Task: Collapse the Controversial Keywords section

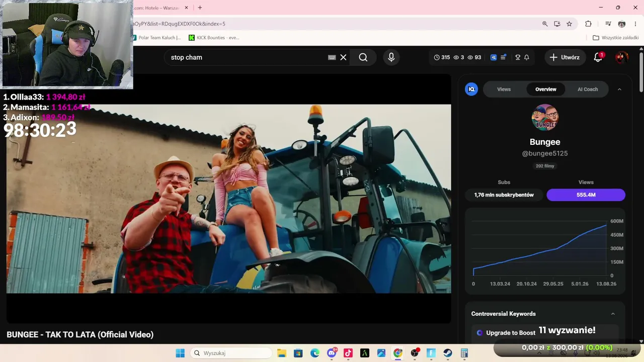Action: pyautogui.click(x=613, y=314)
